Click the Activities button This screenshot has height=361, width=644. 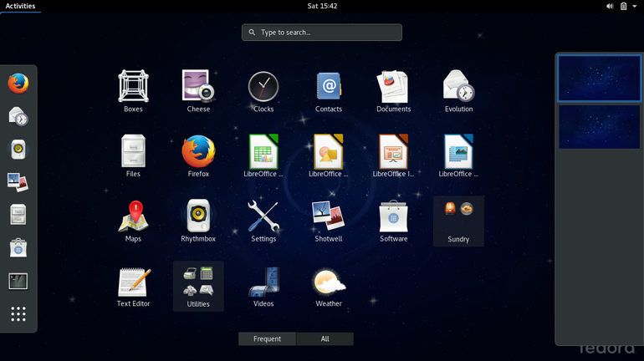(x=20, y=6)
